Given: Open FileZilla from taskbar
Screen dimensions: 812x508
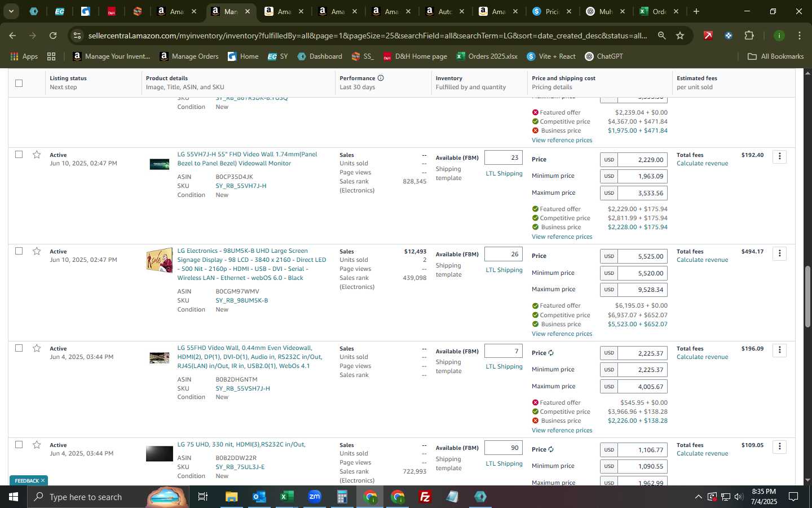Looking at the screenshot, I should (x=425, y=497).
